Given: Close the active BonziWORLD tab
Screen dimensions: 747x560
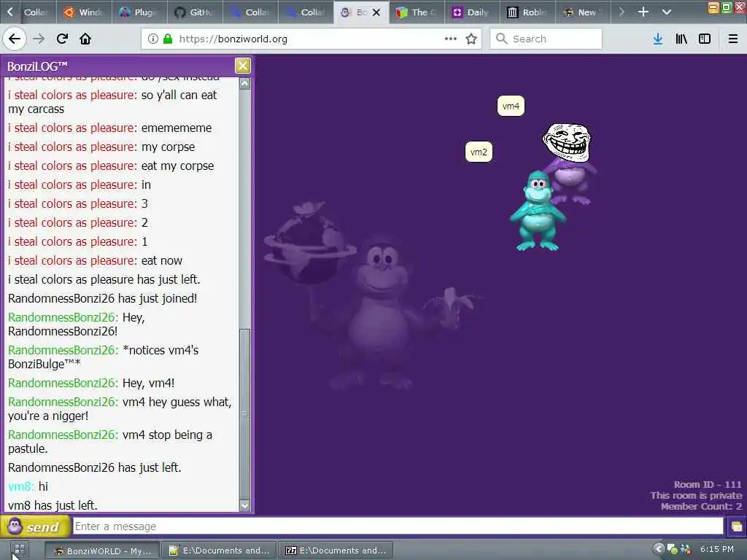Looking at the screenshot, I should (376, 12).
